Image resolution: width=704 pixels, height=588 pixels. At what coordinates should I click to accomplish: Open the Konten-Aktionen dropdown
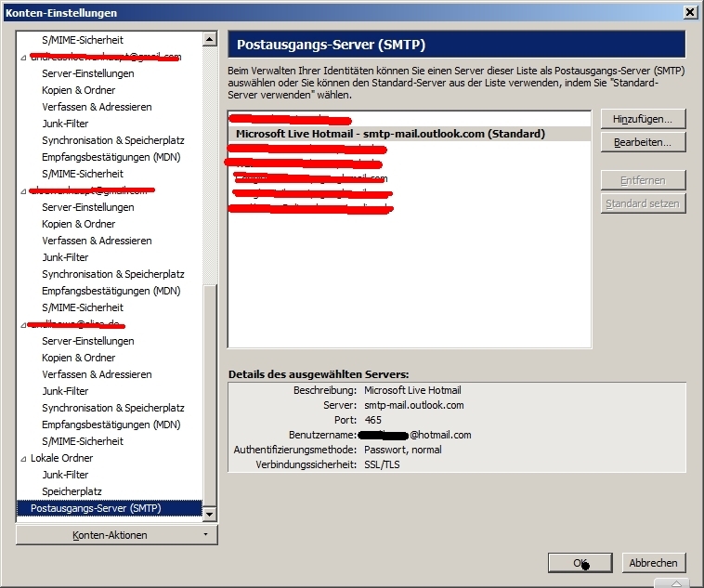click(x=117, y=535)
